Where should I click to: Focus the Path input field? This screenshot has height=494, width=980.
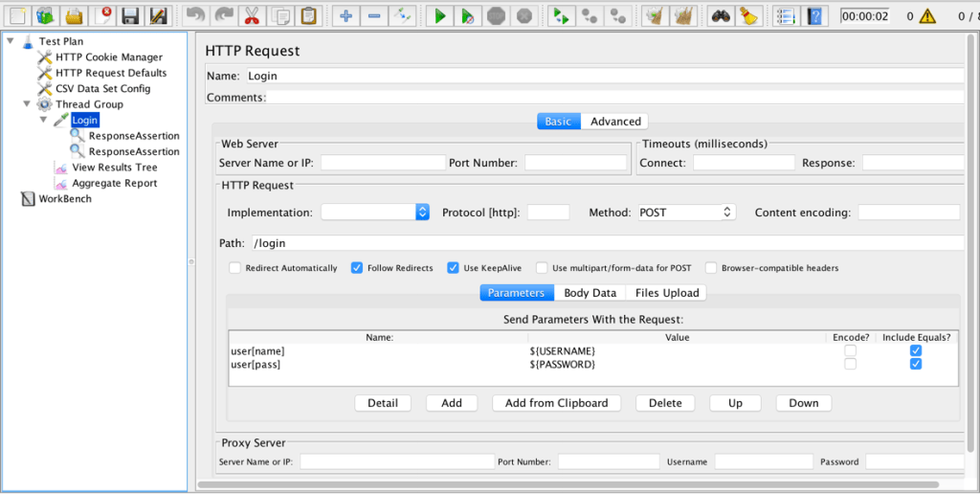coord(607,242)
